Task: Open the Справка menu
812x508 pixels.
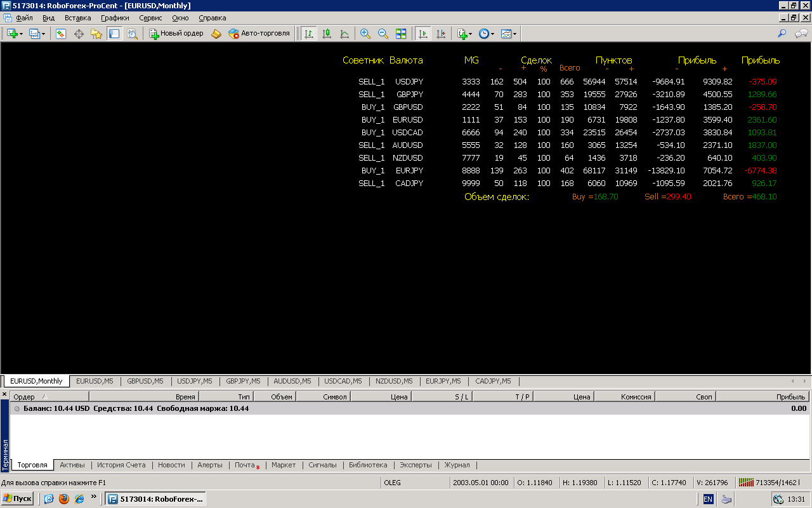Action: 212,18
